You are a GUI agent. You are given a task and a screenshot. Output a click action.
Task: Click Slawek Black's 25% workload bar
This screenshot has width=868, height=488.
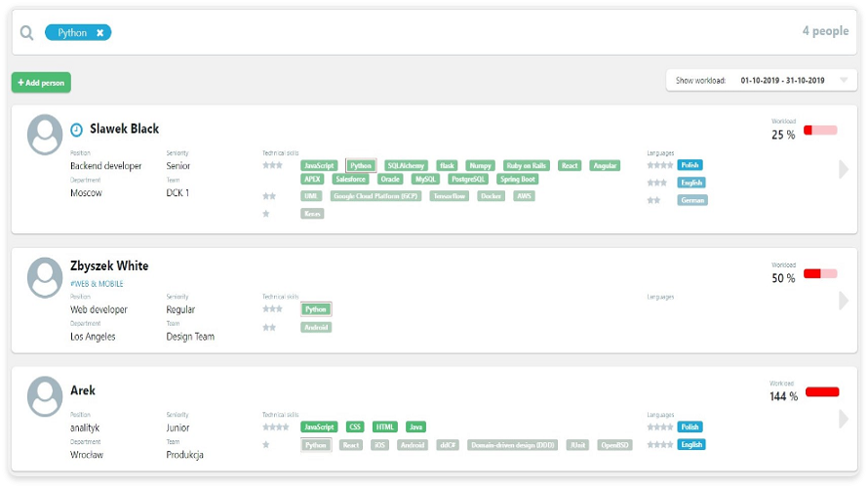tap(820, 130)
